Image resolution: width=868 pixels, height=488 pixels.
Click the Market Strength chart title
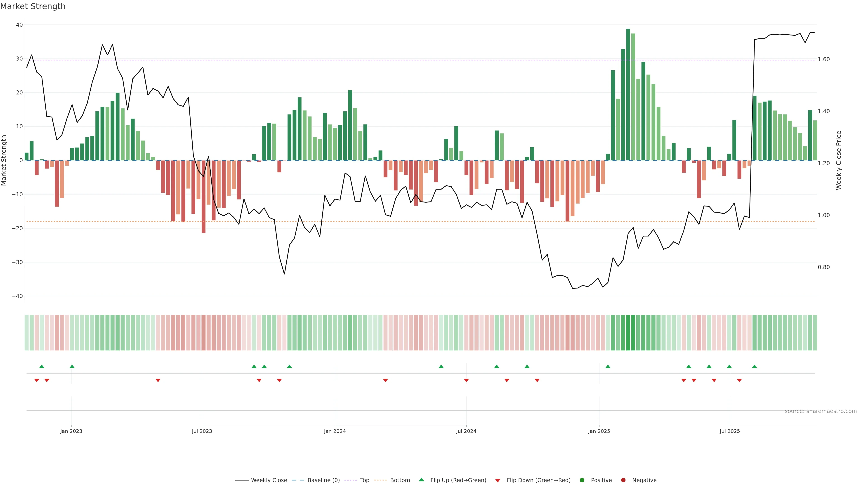[x=33, y=6]
